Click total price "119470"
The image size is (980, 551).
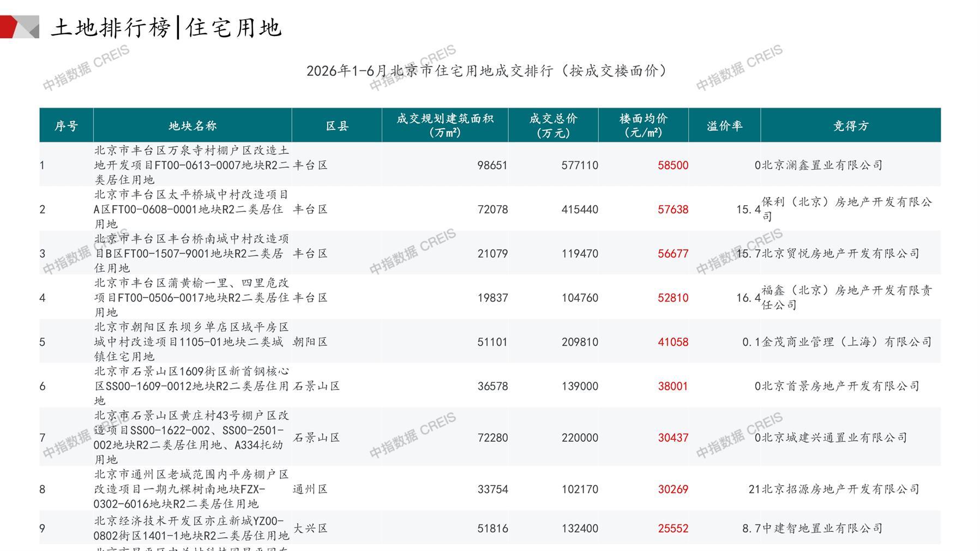580,254
